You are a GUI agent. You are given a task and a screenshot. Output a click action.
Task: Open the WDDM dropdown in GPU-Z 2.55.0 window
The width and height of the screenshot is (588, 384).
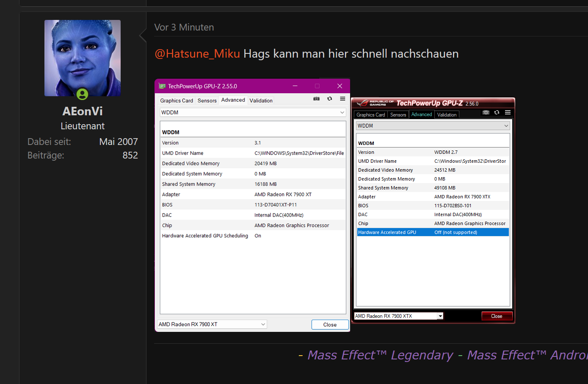253,112
